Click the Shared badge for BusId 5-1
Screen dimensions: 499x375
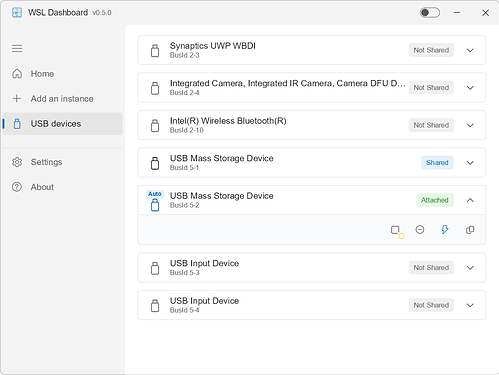[437, 163]
